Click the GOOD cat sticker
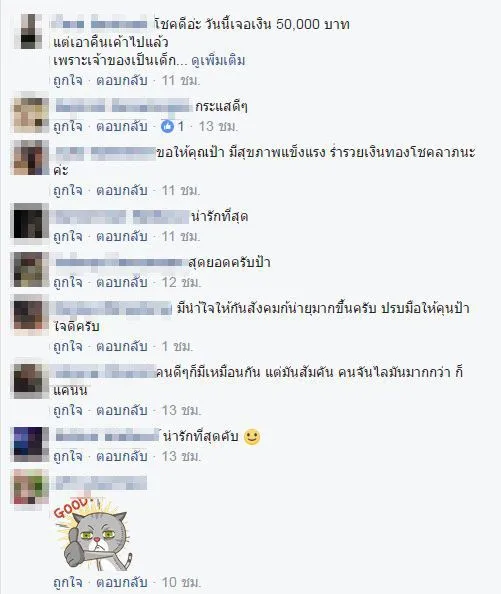Image resolution: width=501 pixels, height=594 pixels. coord(92,534)
